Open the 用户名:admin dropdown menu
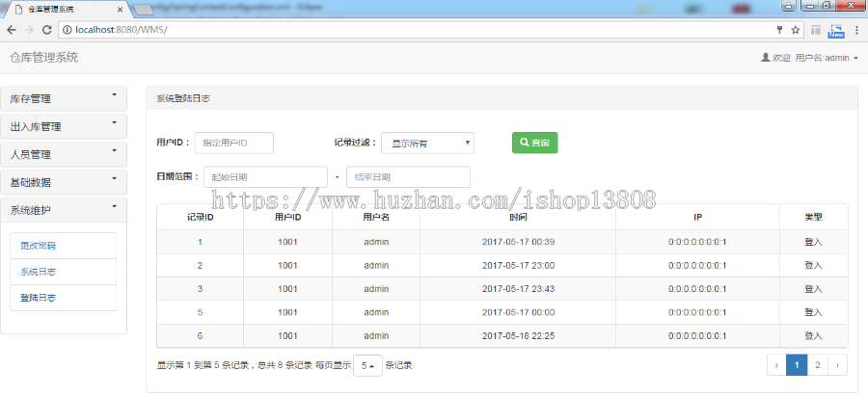The width and height of the screenshot is (868, 396). [x=827, y=58]
